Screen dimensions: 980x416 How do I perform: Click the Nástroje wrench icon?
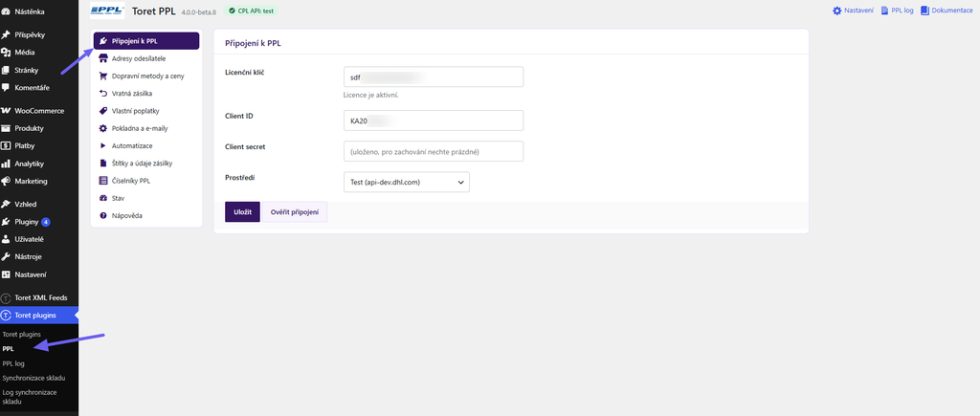[x=6, y=256]
